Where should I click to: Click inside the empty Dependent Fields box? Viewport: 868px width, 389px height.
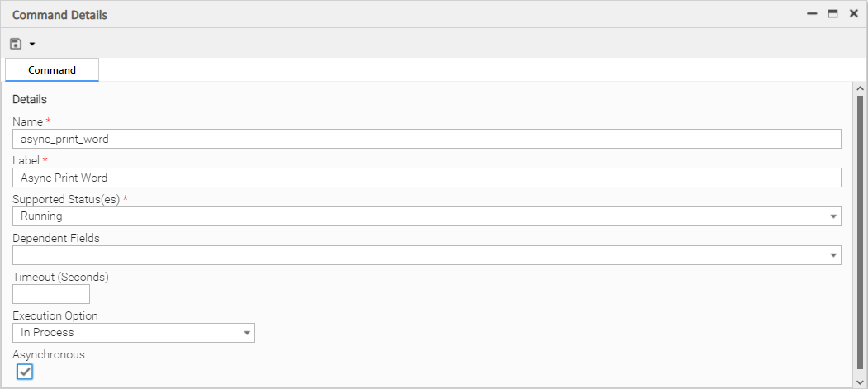coord(413,255)
